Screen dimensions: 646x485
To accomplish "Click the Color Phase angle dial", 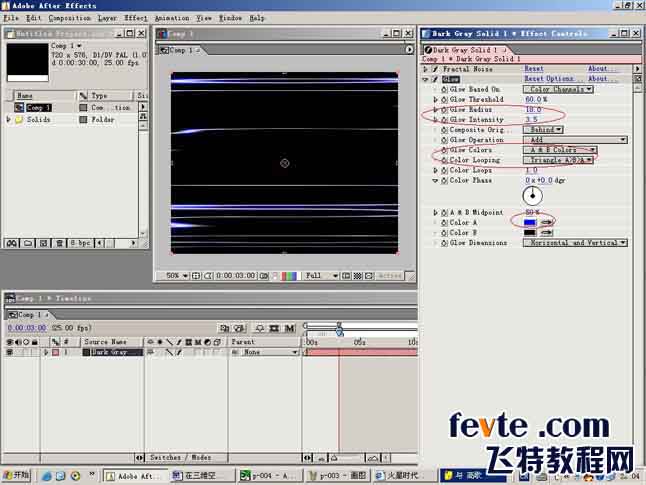I will [x=532, y=196].
